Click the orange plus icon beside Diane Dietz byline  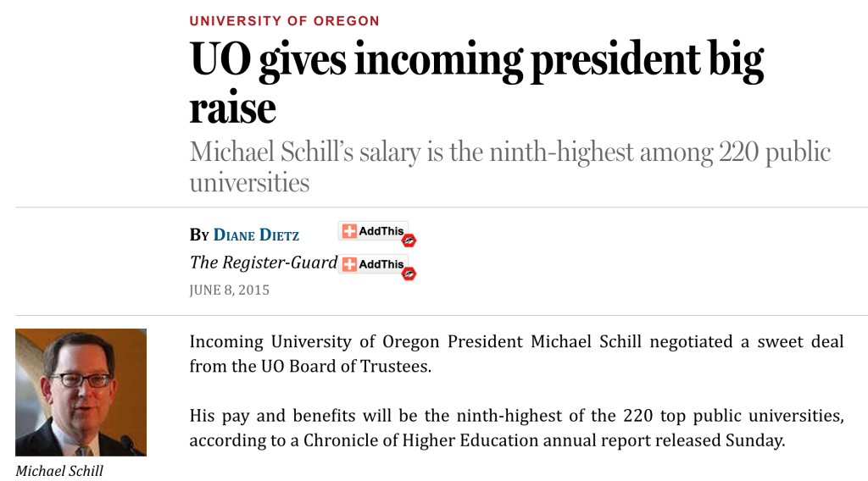pyautogui.click(x=349, y=231)
